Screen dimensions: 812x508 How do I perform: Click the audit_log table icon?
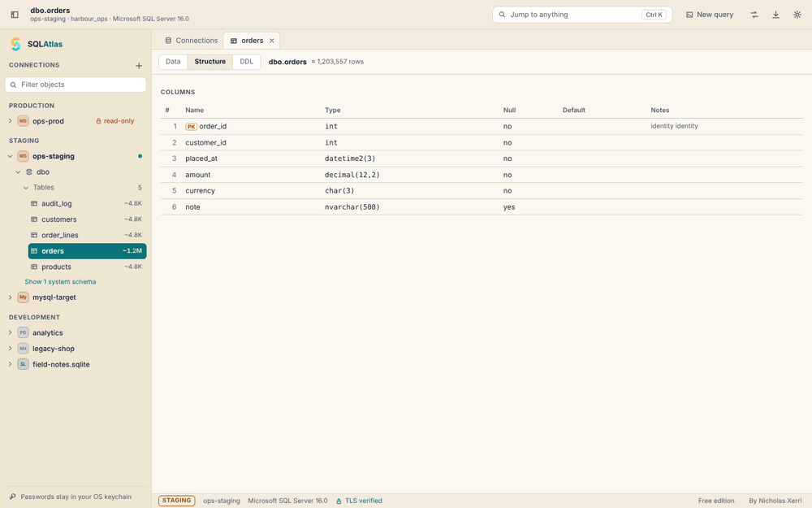[34, 204]
